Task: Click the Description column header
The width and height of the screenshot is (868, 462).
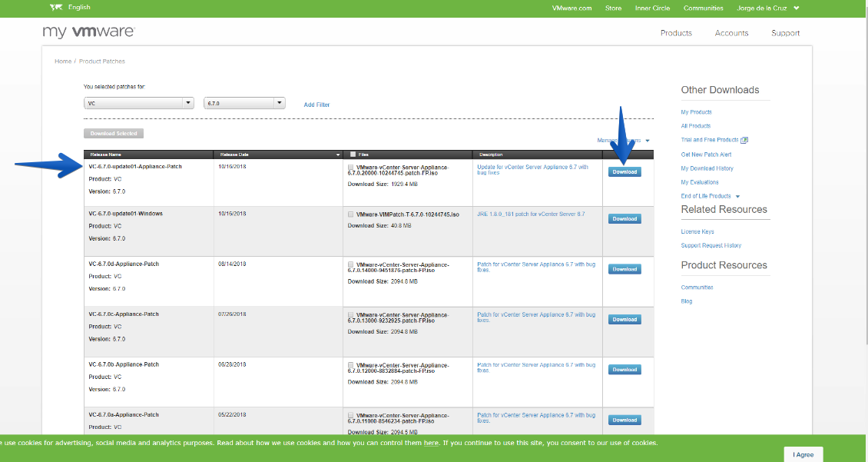Action: pyautogui.click(x=537, y=155)
